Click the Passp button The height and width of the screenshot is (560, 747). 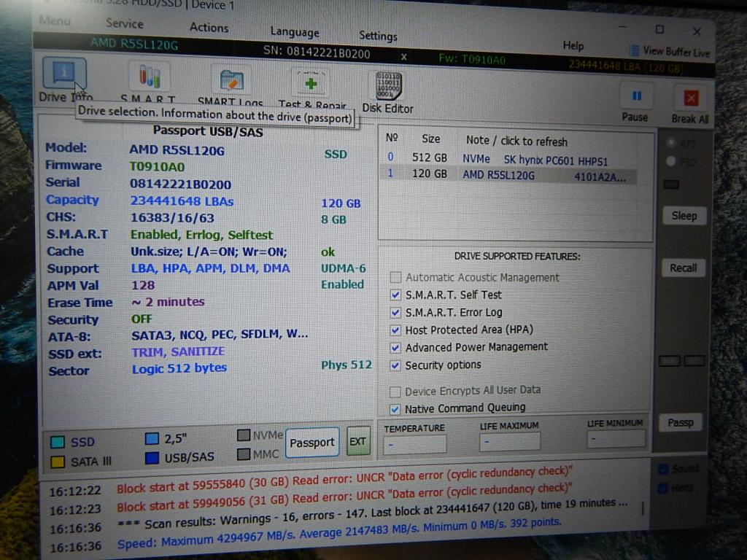[x=681, y=422]
